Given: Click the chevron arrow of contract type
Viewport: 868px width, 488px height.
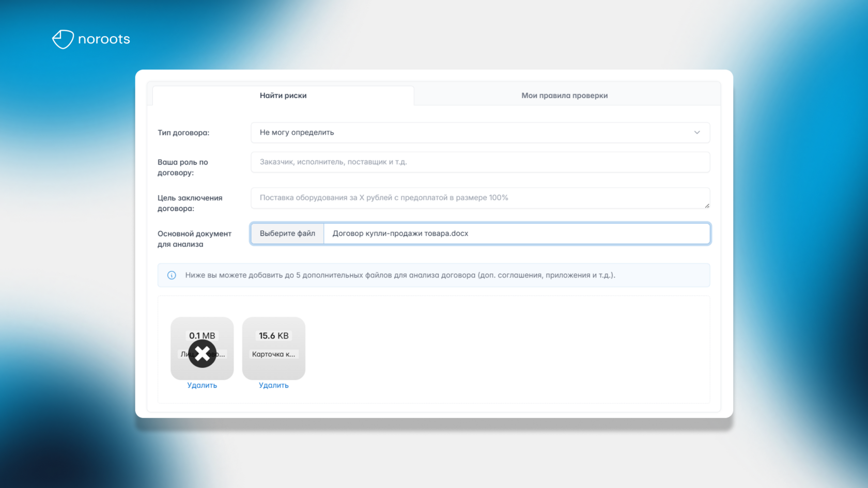Looking at the screenshot, I should click(x=697, y=133).
